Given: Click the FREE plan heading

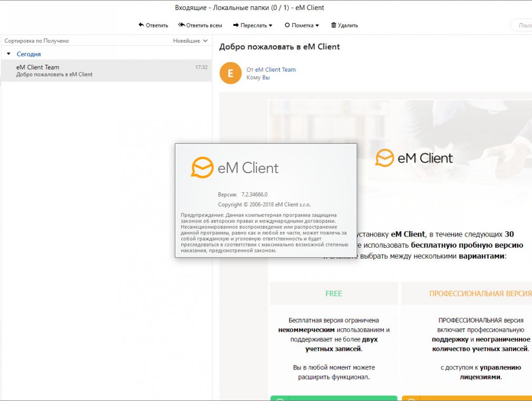Looking at the screenshot, I should [x=333, y=294].
